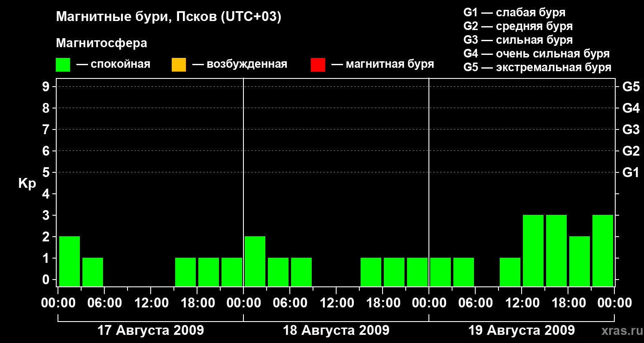Image resolution: width=644 pixels, height=343 pixels.
Task: Click the Kp axis label
Action: point(27,184)
